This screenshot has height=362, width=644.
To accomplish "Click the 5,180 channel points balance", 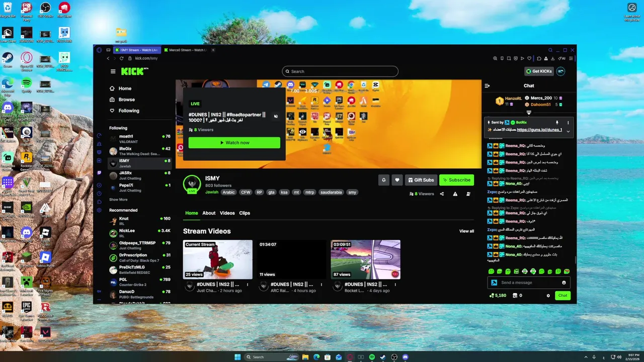I will [x=498, y=296].
